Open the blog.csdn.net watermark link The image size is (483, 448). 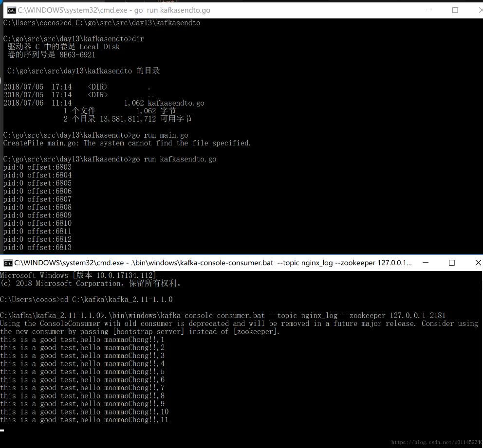click(x=436, y=443)
